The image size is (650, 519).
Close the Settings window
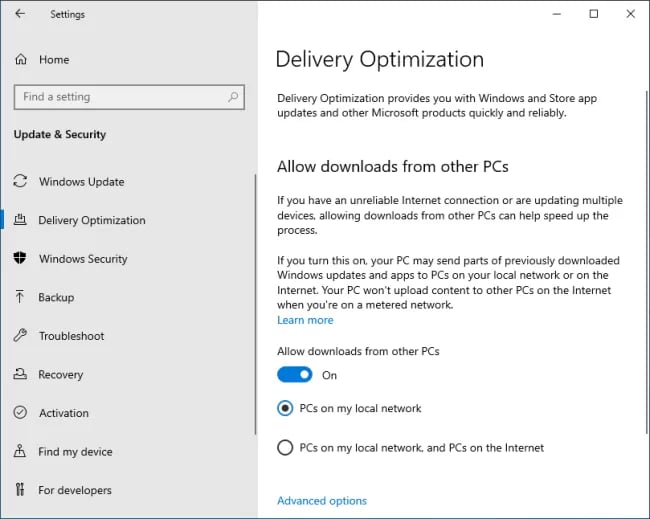click(x=631, y=14)
